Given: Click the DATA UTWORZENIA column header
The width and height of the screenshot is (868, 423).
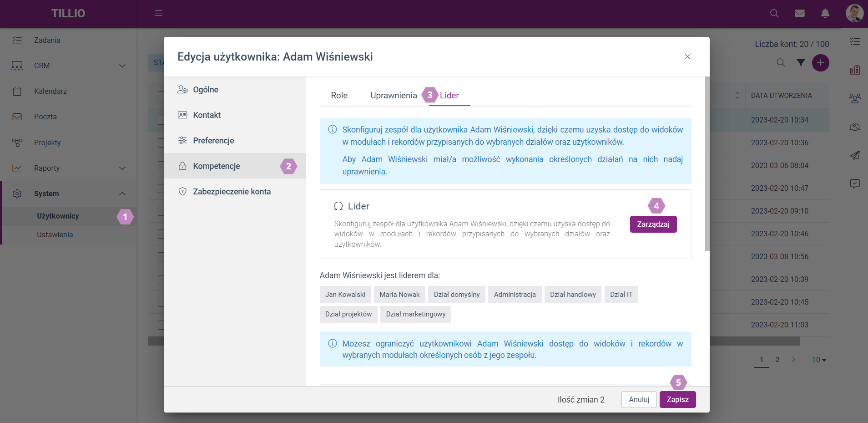Looking at the screenshot, I should 781,95.
